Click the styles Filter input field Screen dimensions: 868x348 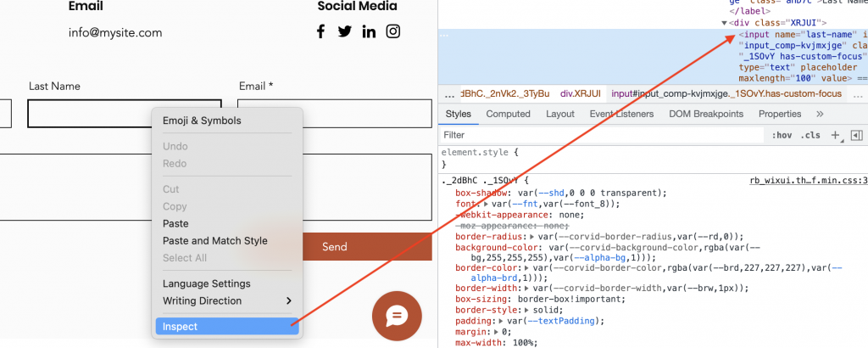pos(593,135)
